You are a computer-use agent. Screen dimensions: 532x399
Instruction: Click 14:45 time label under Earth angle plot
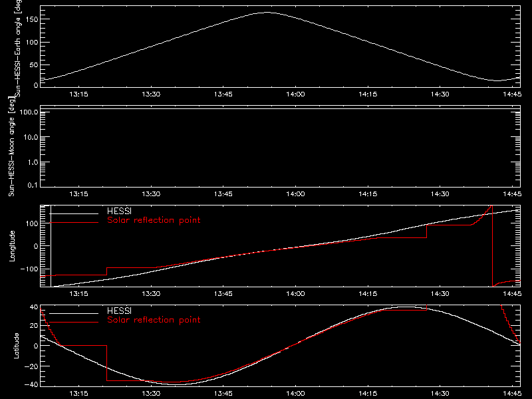(x=512, y=94)
